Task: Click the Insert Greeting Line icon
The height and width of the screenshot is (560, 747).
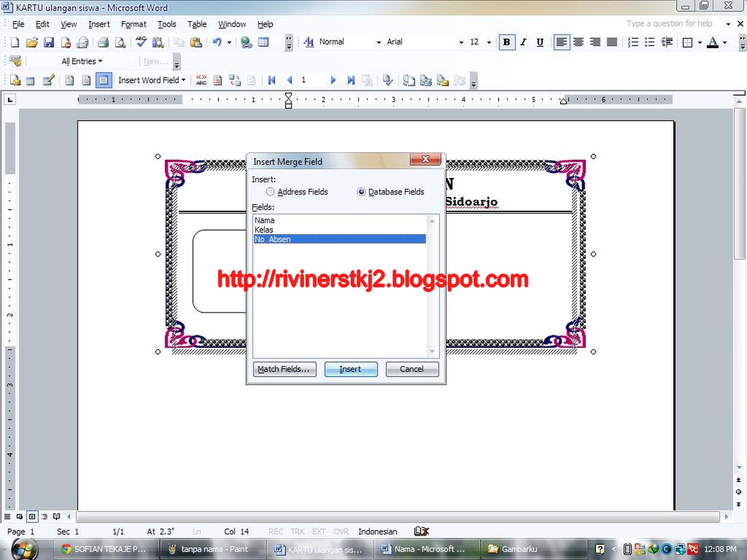Action: pyautogui.click(x=86, y=80)
